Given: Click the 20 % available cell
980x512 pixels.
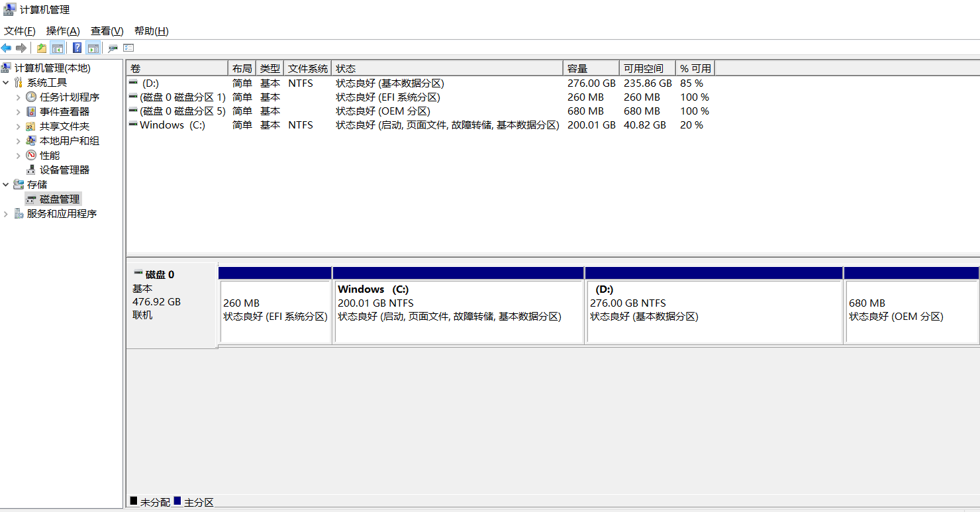Looking at the screenshot, I should pyautogui.click(x=691, y=125).
